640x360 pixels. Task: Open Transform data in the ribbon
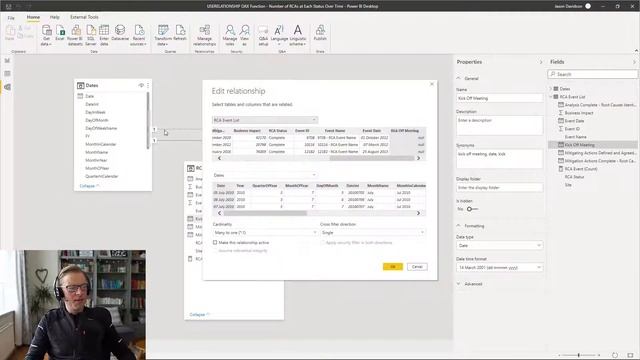pyautogui.click(x=163, y=35)
